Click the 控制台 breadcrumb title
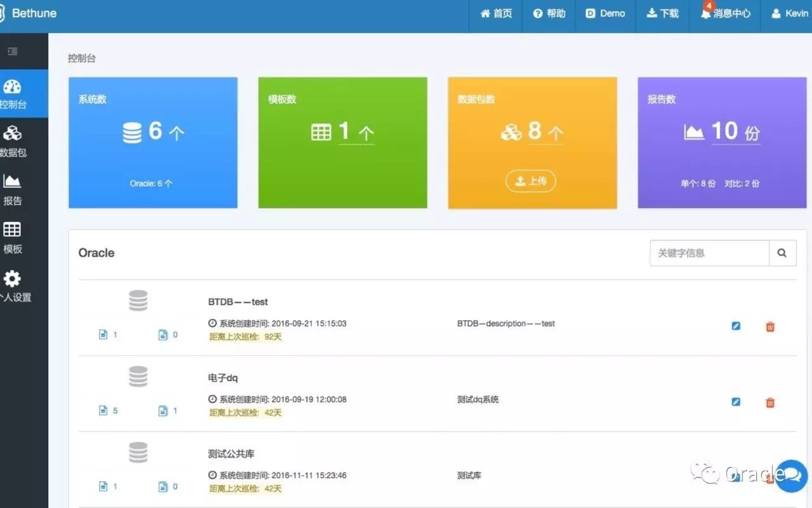 (82, 58)
